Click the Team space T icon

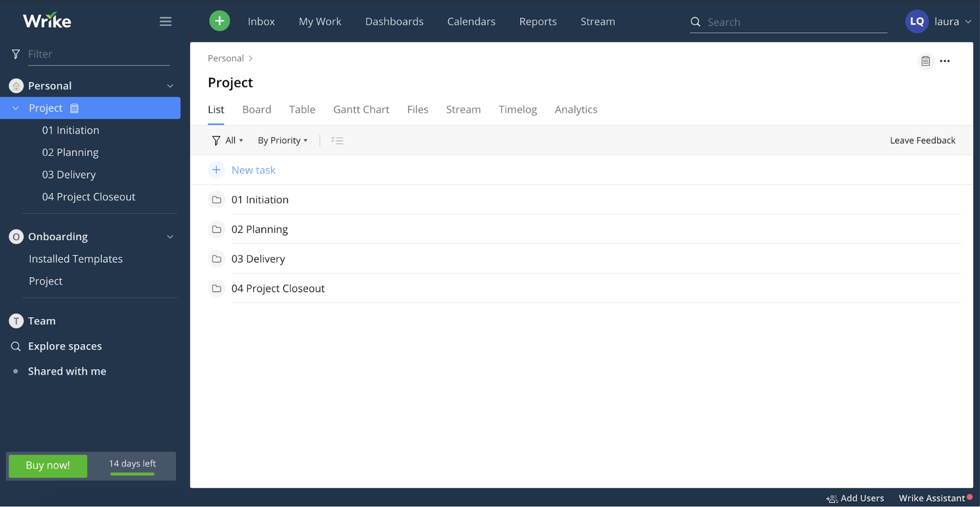tap(16, 321)
